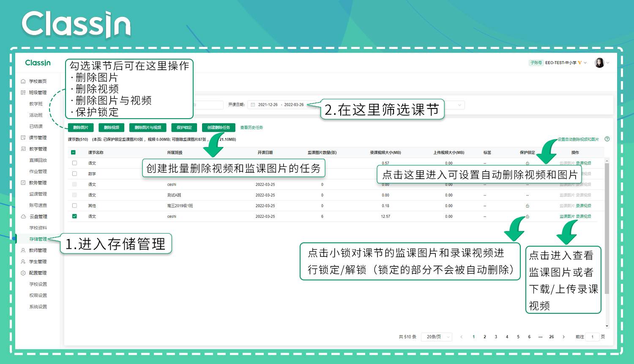634x364 pixels.
Task: Click the 云盘管理 cloud icon
Action: [23, 217]
